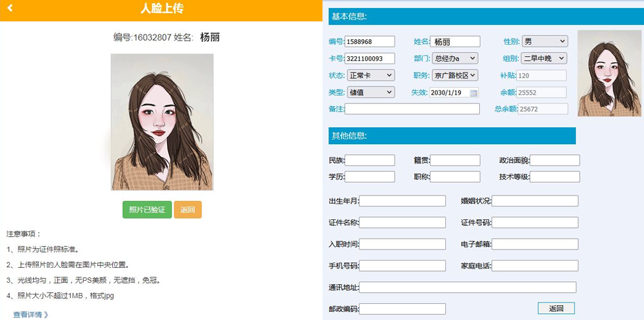Click the 技术等级 input field
The width and height of the screenshot is (644, 320).
click(555, 177)
